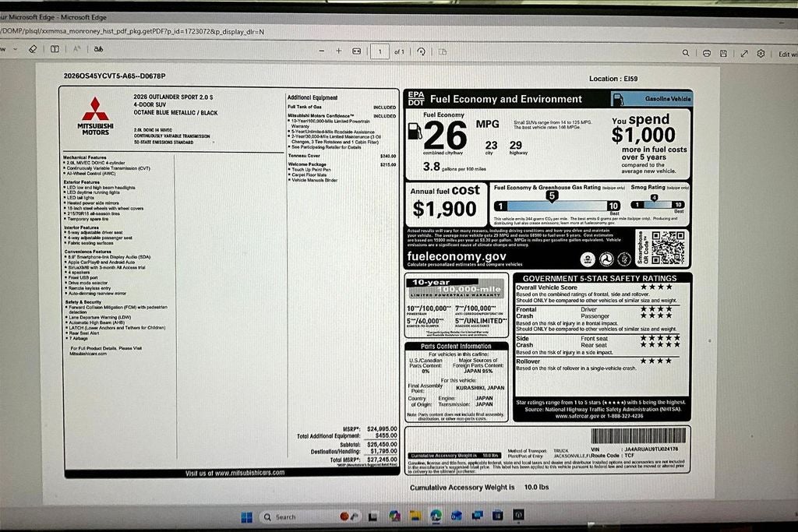Screen dimensions: 798x532
Task: Open File Explorer from the taskbar
Action: click(x=415, y=516)
